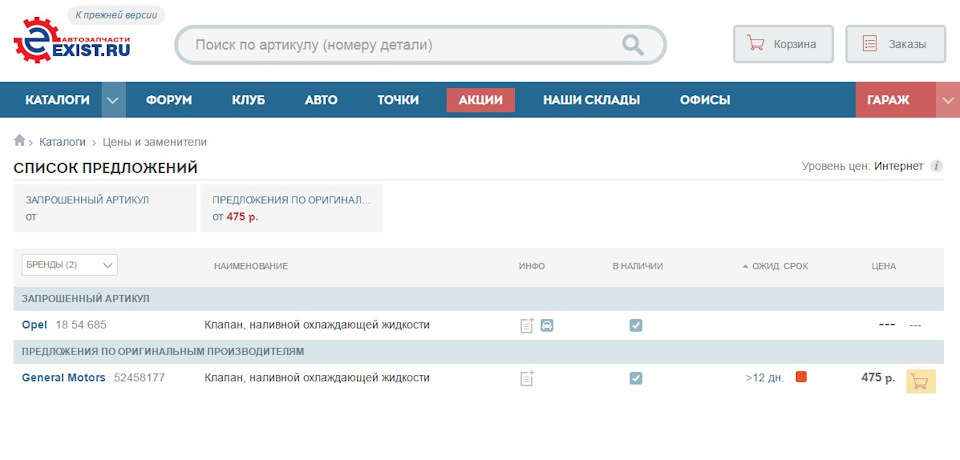Select Запрошенный артикул offer tab
The image size is (960, 460).
click(105, 208)
